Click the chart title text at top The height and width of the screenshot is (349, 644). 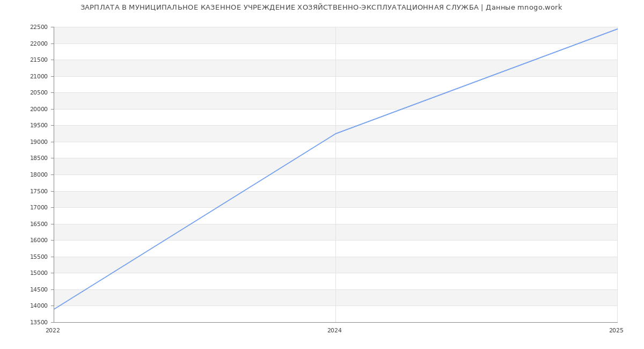321,8
